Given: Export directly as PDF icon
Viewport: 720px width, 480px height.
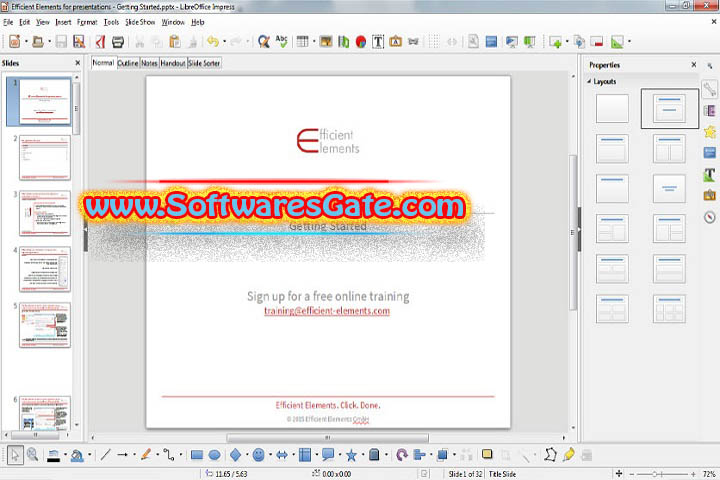Looking at the screenshot, I should (x=100, y=42).
